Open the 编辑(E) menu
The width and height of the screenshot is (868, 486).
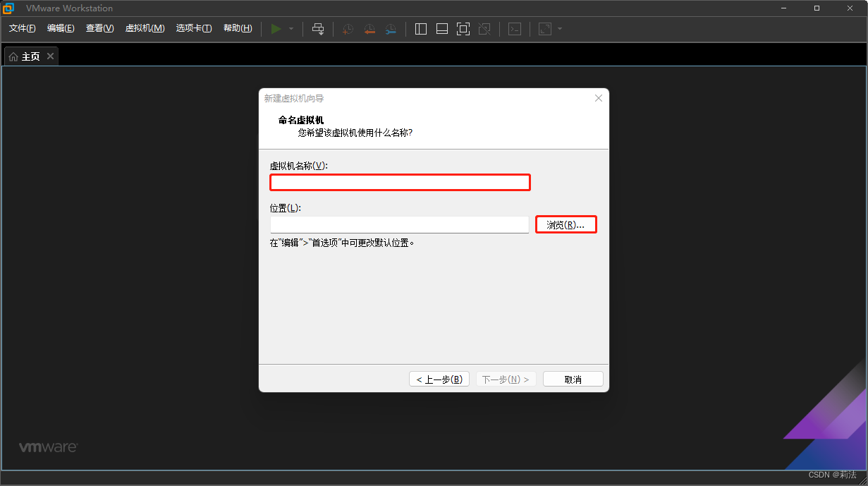coord(61,28)
